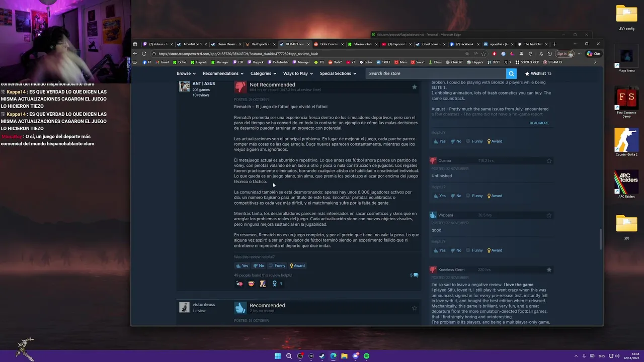This screenshot has width=644, height=362.
Task: Open the ARC Raiders desktop shortcut
Action: [x=626, y=185]
